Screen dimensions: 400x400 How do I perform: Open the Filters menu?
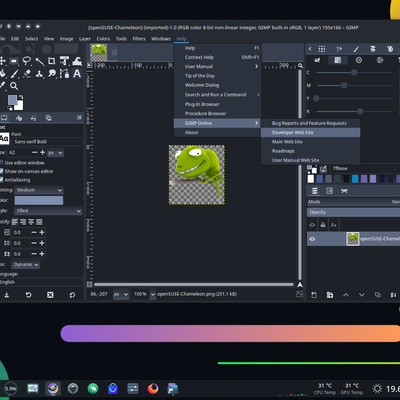[139, 39]
